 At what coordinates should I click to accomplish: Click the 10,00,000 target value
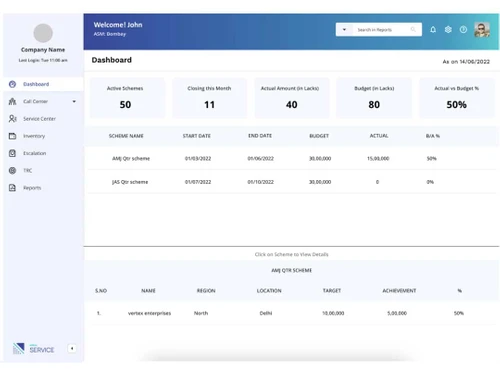pyautogui.click(x=333, y=313)
